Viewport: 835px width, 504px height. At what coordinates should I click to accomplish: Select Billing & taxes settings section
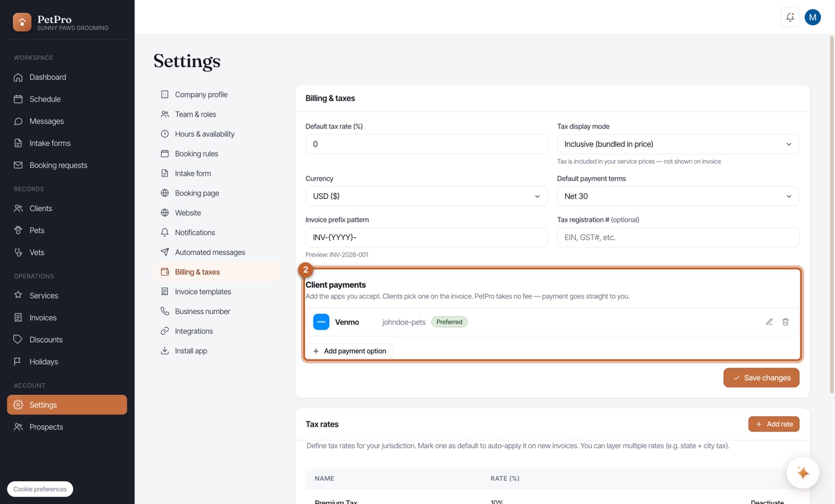pos(217,272)
